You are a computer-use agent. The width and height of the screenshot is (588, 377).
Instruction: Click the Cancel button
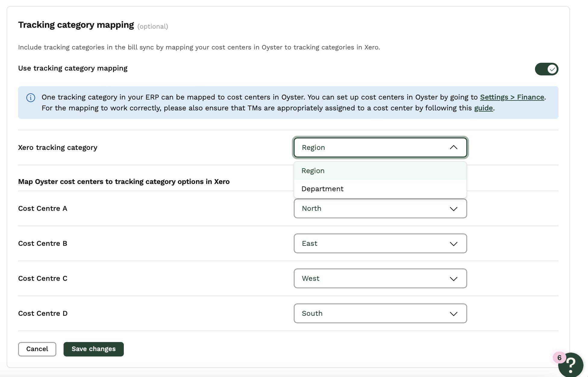coord(37,349)
